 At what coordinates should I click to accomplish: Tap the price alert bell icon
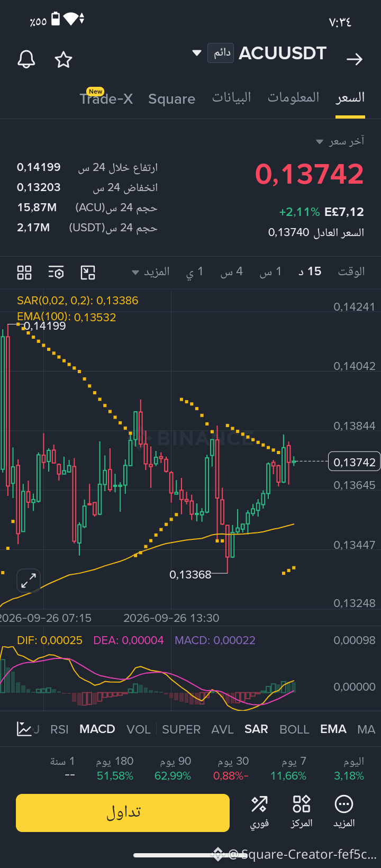pyautogui.click(x=26, y=60)
